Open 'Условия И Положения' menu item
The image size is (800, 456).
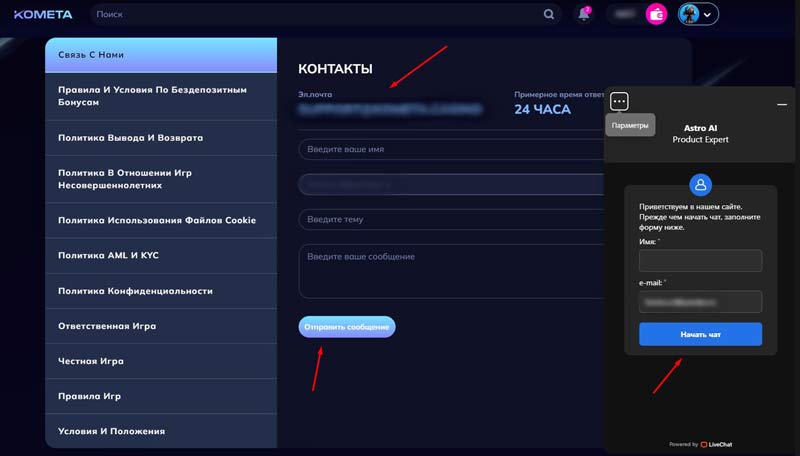point(160,431)
